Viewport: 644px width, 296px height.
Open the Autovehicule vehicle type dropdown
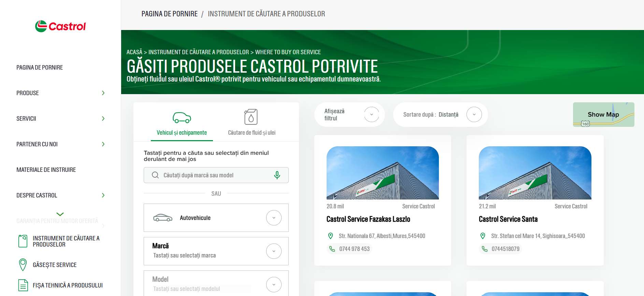(x=274, y=218)
